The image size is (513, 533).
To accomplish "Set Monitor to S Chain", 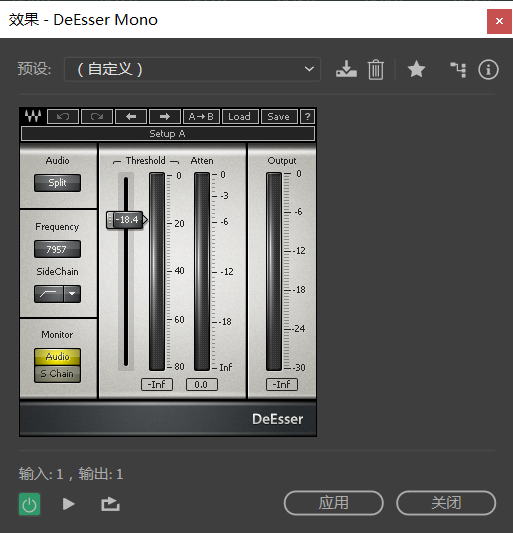I will point(57,374).
